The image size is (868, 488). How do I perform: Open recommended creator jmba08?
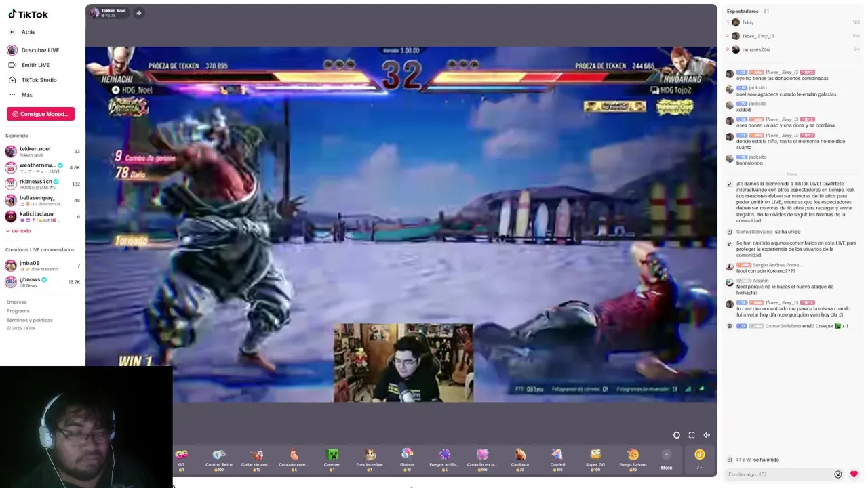pos(42,265)
